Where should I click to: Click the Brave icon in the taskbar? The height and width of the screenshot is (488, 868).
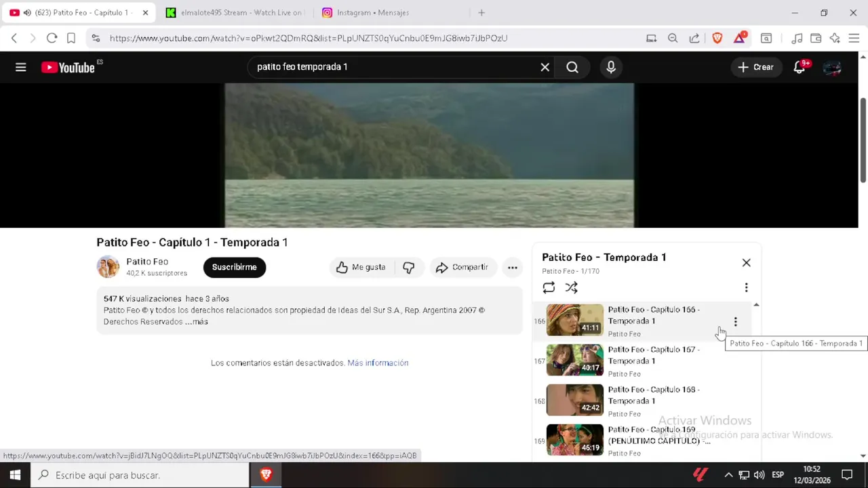pyautogui.click(x=266, y=475)
